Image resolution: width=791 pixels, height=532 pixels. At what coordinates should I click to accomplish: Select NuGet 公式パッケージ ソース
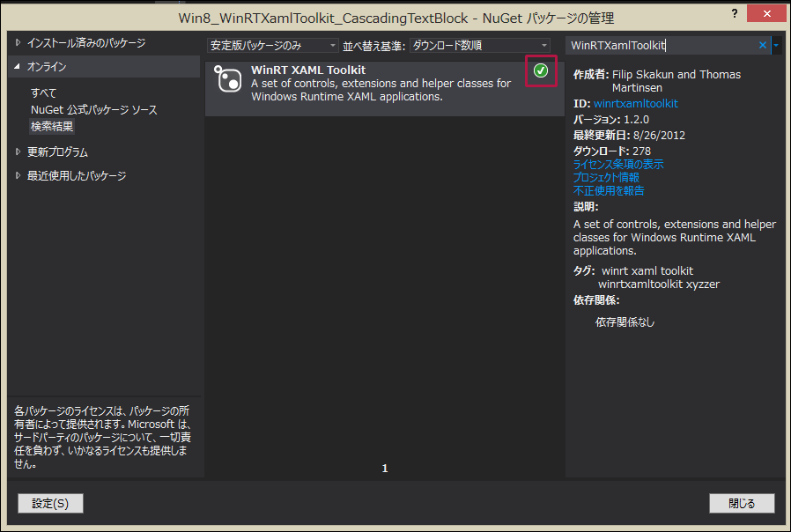94,109
